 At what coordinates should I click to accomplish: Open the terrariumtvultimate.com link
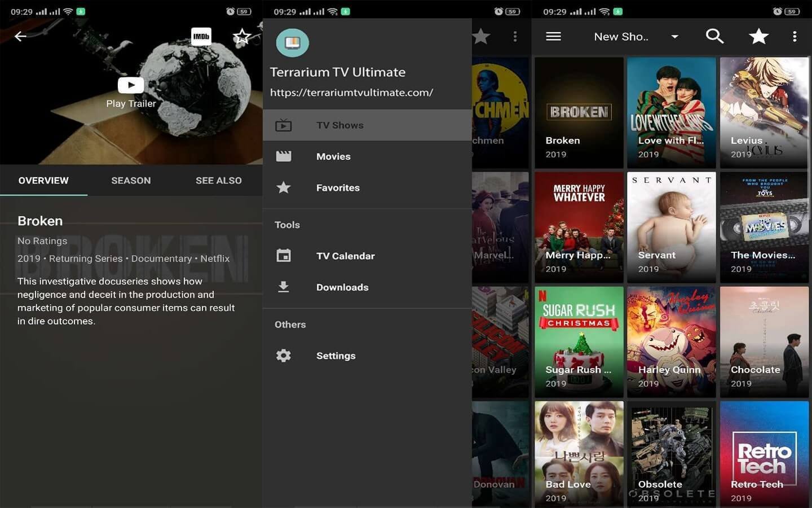352,92
